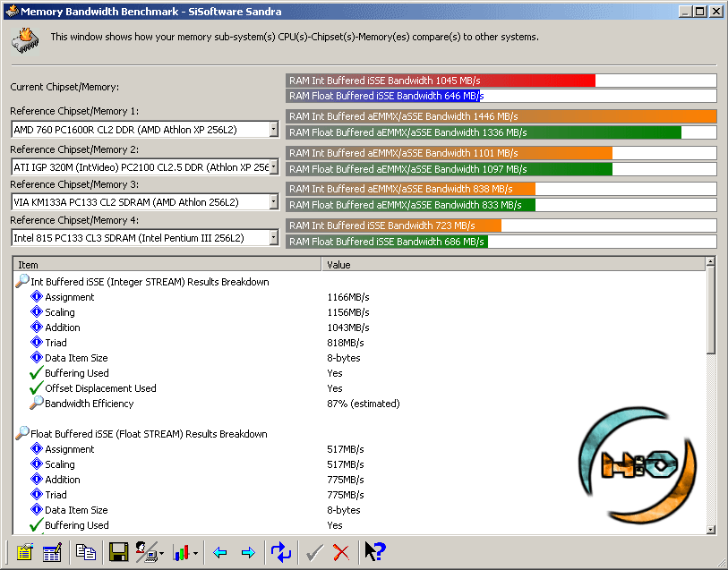The image size is (728, 570).
Task: Click the yellow notepad options toolbar icon
Action: click(x=25, y=552)
